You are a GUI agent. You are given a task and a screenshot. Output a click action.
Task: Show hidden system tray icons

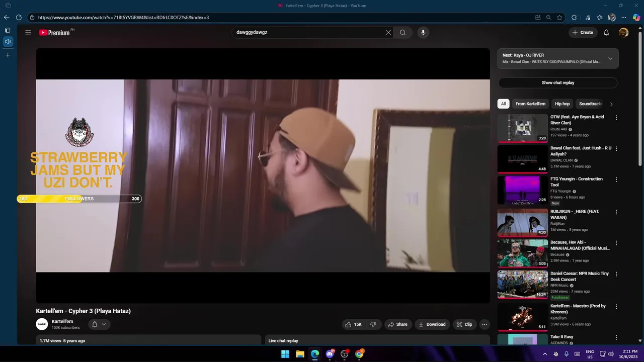point(544,354)
